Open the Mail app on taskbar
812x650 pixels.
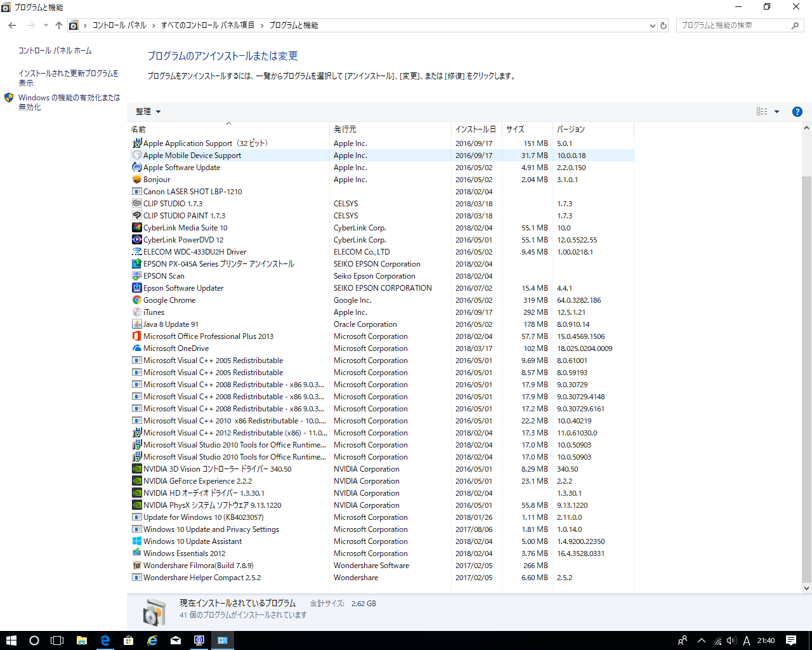[x=176, y=640]
